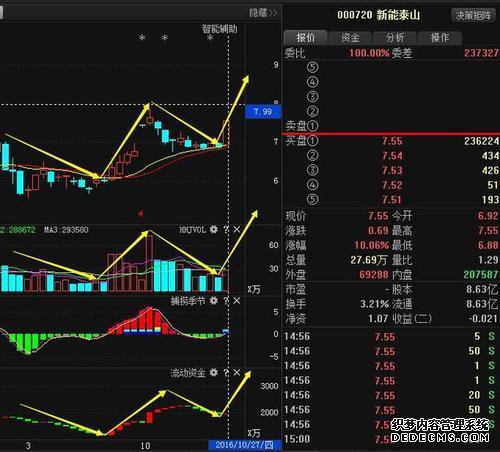Select buy level 1 price 7.55
The height and width of the screenshot is (452, 500).
[392, 141]
